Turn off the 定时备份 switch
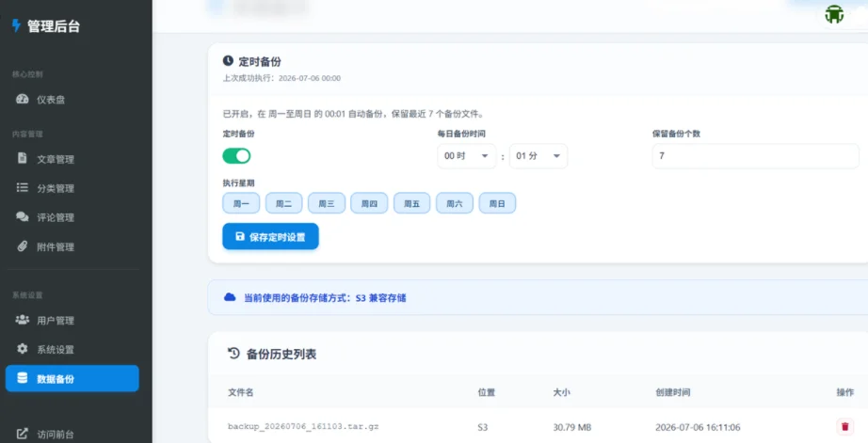868x443 pixels. (236, 156)
